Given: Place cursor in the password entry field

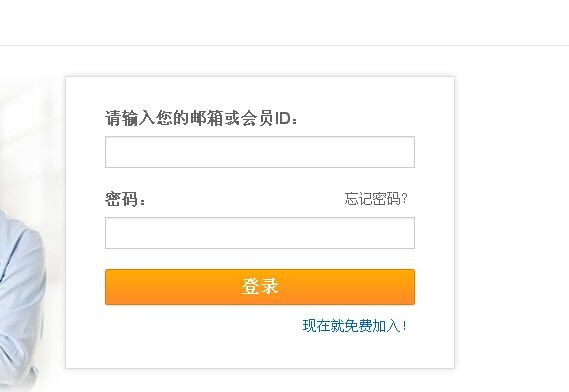Looking at the screenshot, I should pyautogui.click(x=260, y=233).
